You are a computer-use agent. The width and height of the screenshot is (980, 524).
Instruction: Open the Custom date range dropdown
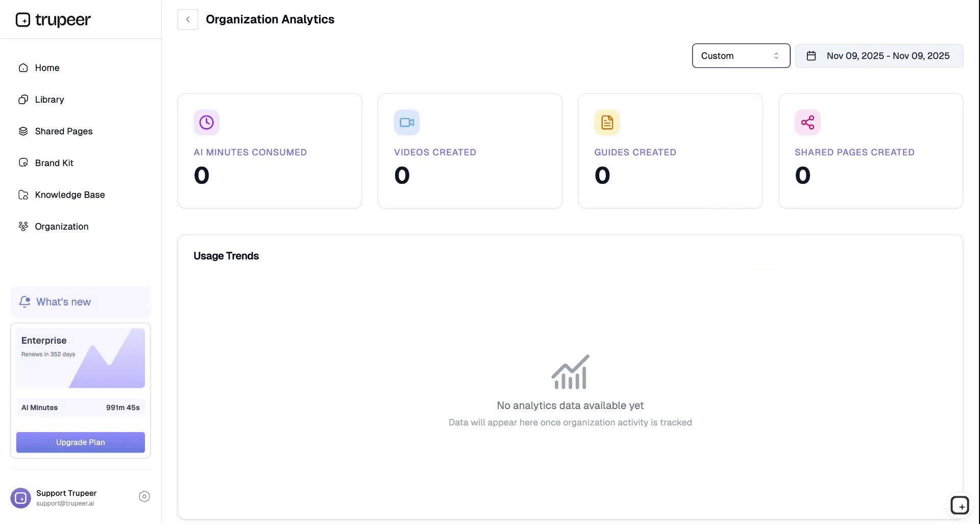741,56
